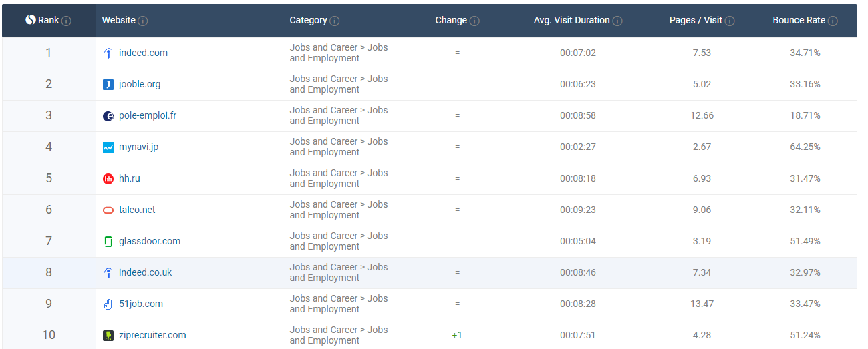Open the mynavi.jp link
The image size is (868, 349).
click(138, 147)
